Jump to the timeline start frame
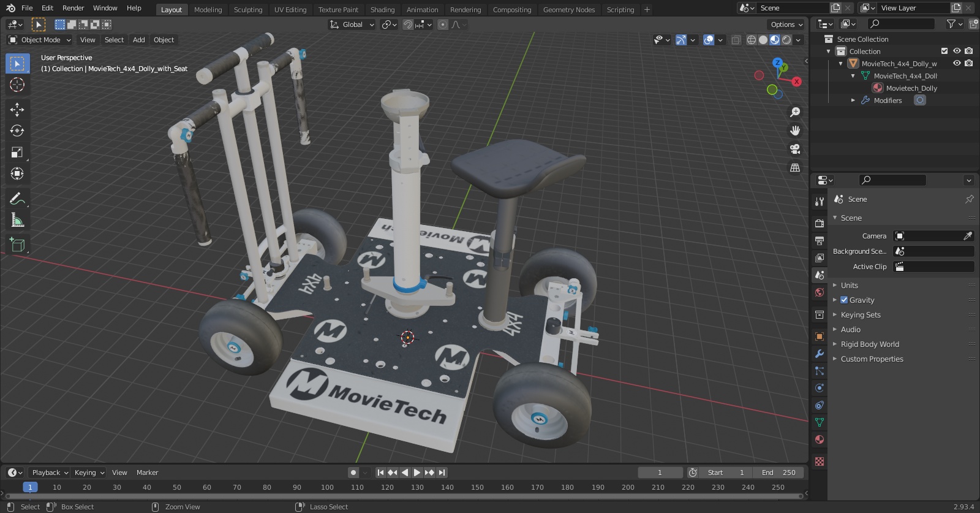Image resolution: width=980 pixels, height=513 pixels. click(380, 473)
